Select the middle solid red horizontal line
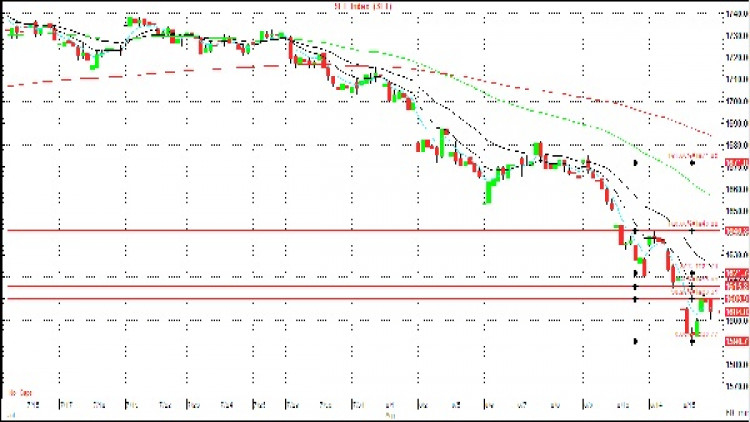Screen dimensions: 750x422 364,287
